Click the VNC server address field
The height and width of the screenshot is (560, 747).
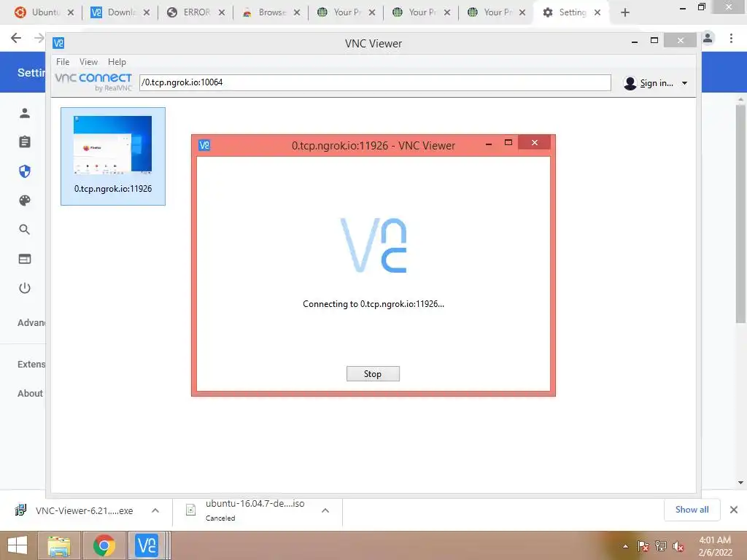pyautogui.click(x=375, y=82)
